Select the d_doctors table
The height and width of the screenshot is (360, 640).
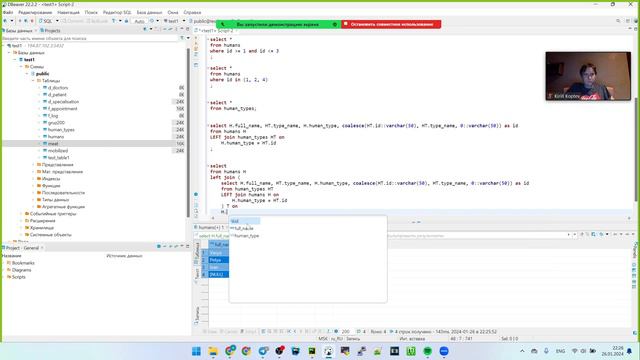(x=58, y=88)
